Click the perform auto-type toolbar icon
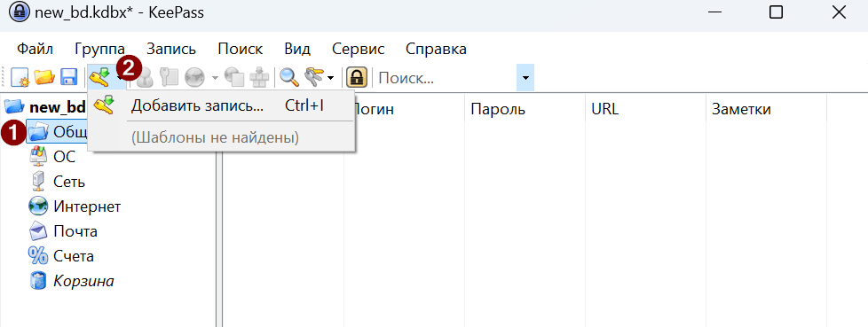This screenshot has width=868, height=327. click(x=259, y=78)
